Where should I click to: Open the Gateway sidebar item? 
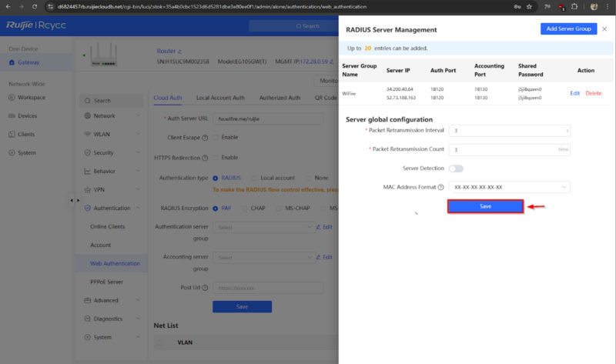point(28,62)
